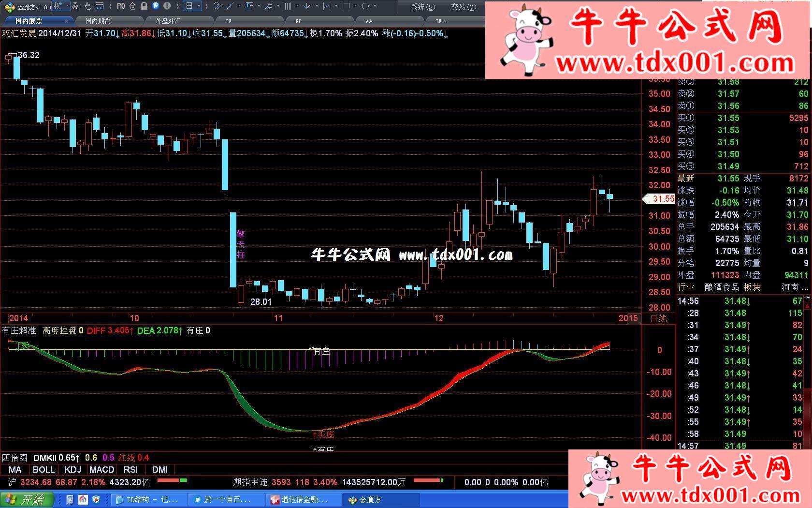Select the DMI indicator button

coord(160,470)
